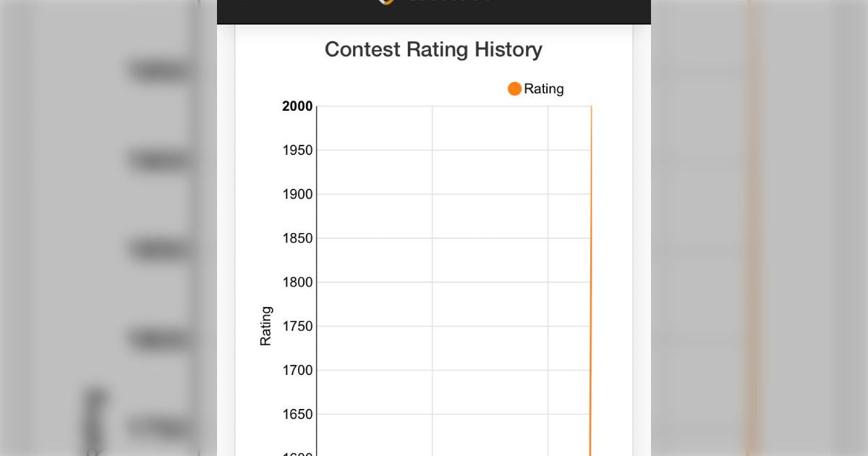Image resolution: width=868 pixels, height=456 pixels.
Task: Select the 1850 y-axis tick label
Action: pos(297,238)
